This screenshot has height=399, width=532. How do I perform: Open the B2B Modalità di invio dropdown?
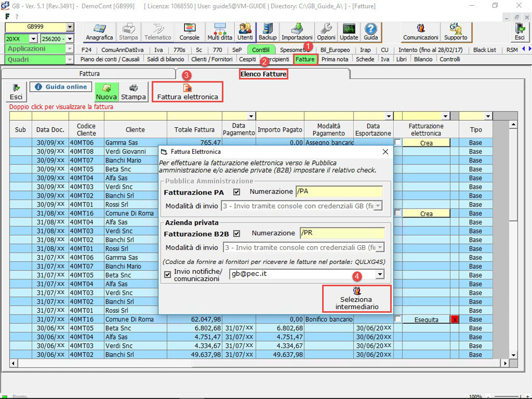(x=380, y=247)
